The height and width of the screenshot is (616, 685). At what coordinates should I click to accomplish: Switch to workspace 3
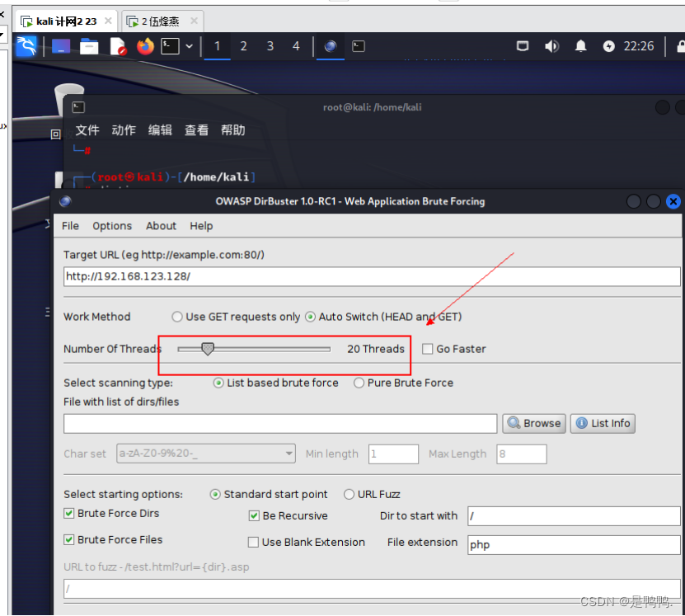tap(270, 46)
